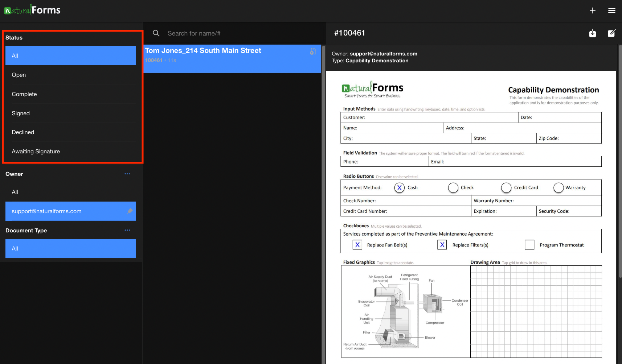
Task: Filter documents by Awaiting Signature status
Action: [x=70, y=151]
